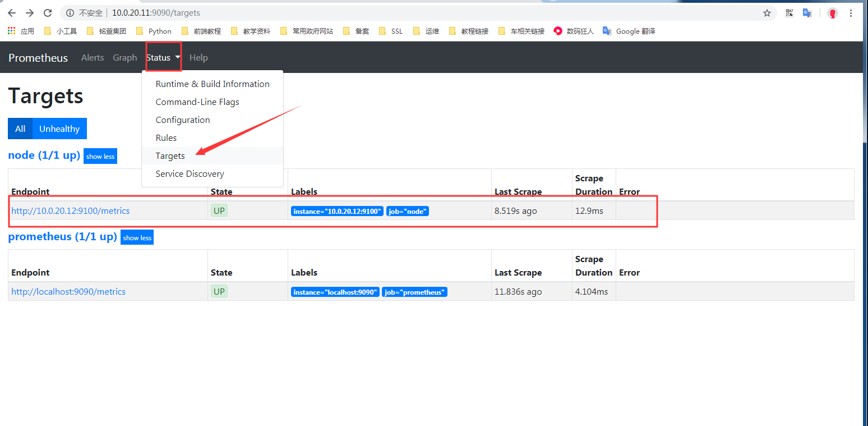Show all targets with the All filter

click(20, 129)
